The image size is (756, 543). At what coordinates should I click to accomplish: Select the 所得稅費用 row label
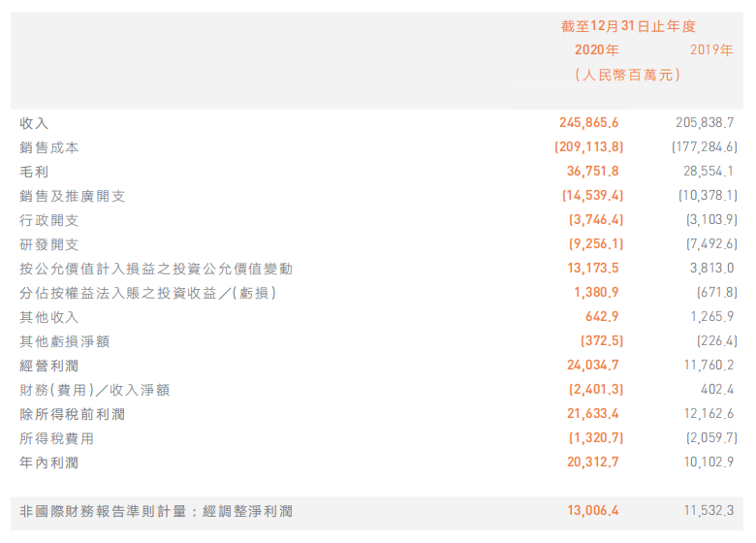(x=57, y=439)
